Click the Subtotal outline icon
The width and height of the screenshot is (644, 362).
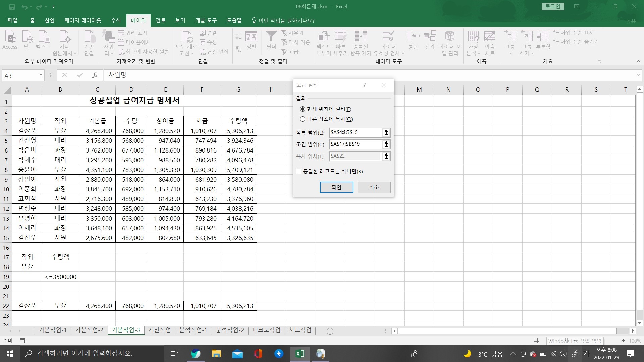point(543,36)
